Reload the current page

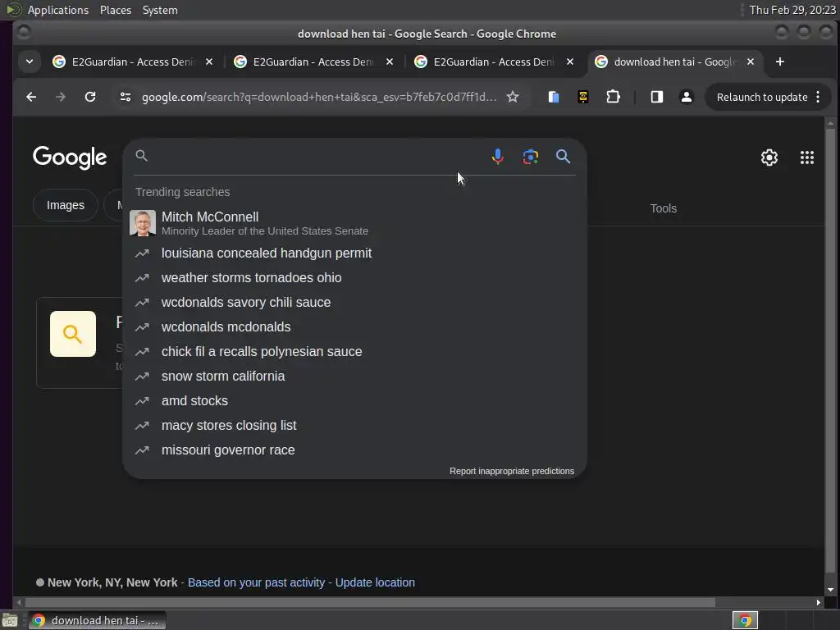(x=90, y=97)
